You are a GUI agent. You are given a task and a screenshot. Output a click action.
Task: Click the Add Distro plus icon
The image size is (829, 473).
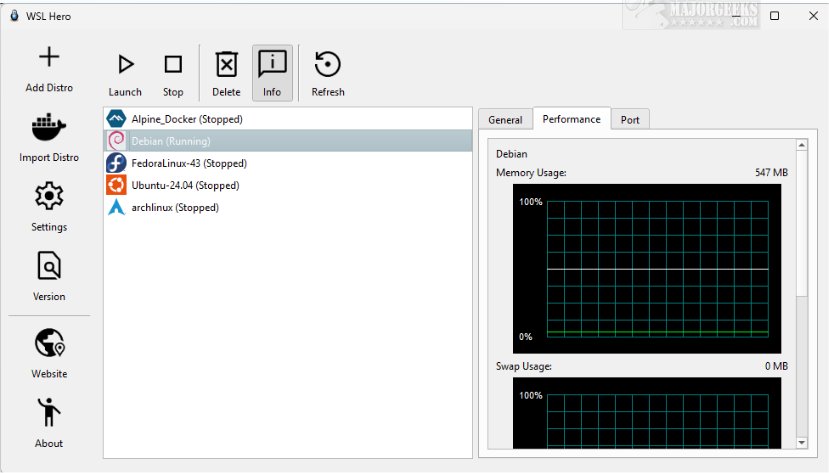pos(49,59)
